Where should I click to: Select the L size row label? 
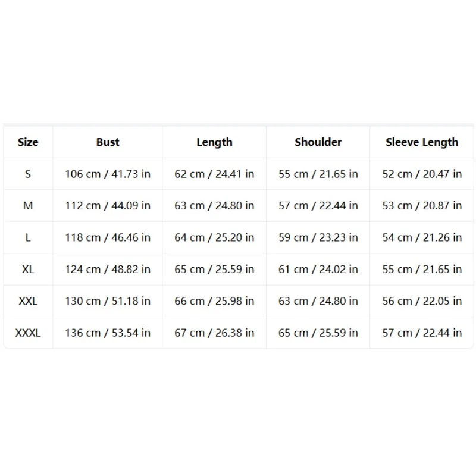tap(28, 237)
